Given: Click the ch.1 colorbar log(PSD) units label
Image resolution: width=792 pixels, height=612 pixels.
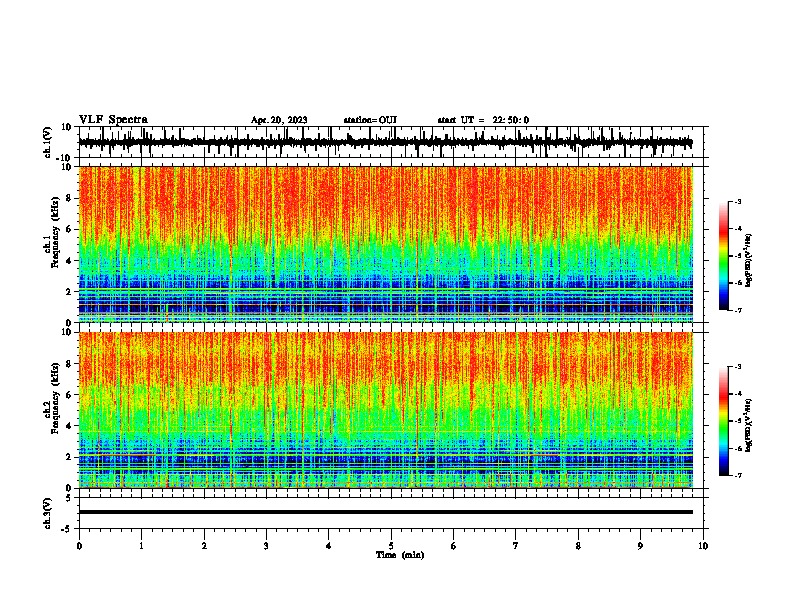Looking at the screenshot, I should point(749,260).
